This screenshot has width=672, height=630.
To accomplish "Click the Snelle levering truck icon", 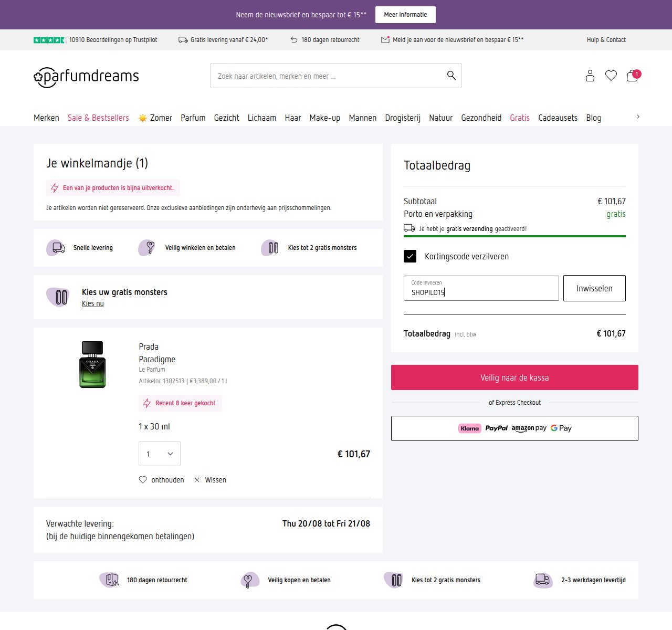I will [56, 248].
